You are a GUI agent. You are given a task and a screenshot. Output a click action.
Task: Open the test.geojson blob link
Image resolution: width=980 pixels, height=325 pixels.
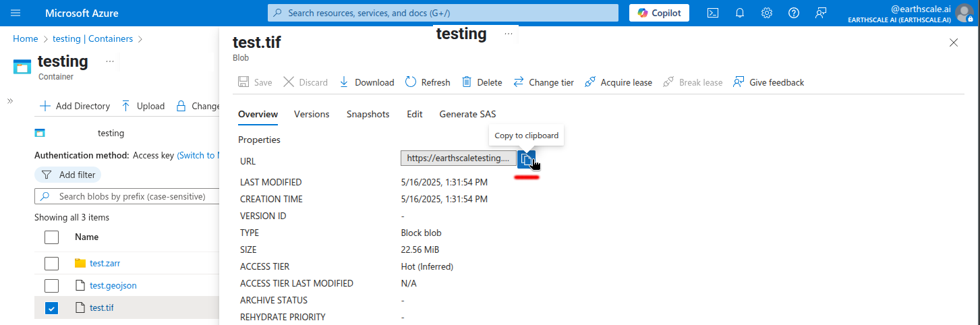pos(113,286)
